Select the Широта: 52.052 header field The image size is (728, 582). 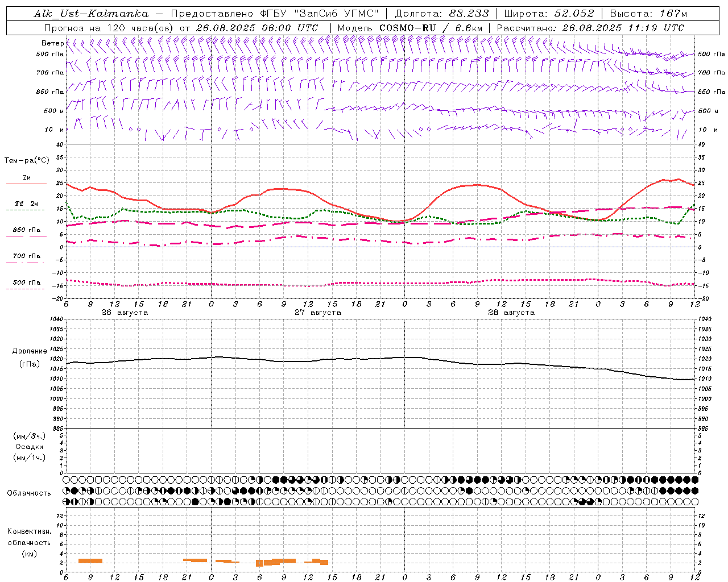[549, 14]
